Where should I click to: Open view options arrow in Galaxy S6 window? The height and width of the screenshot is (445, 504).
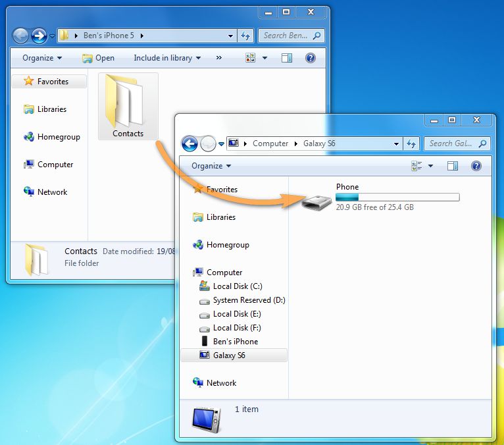431,166
